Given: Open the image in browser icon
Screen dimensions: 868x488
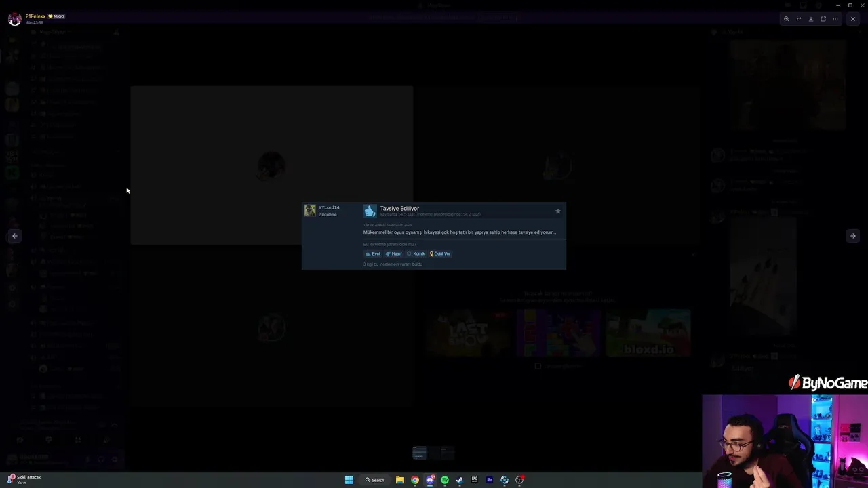Looking at the screenshot, I should (823, 19).
